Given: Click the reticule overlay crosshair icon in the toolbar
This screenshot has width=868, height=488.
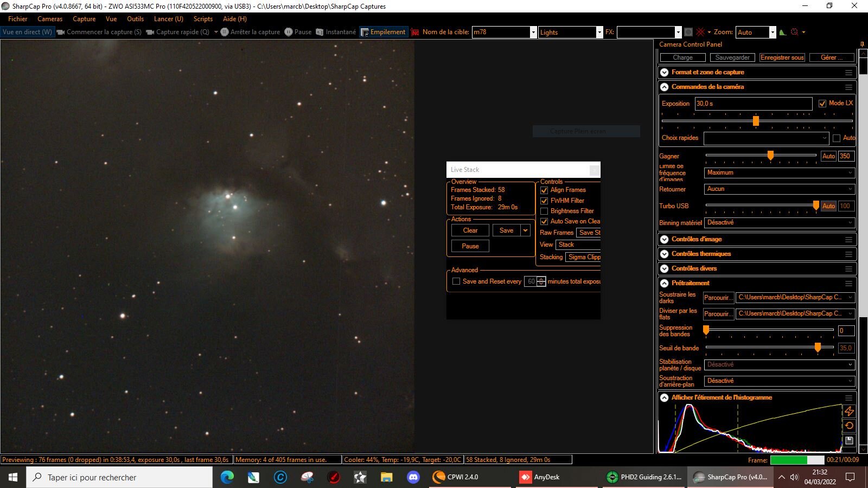Looking at the screenshot, I should coord(700,32).
